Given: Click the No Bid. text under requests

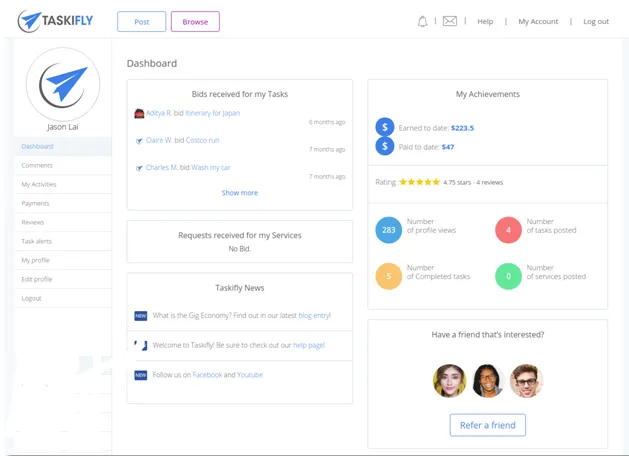Looking at the screenshot, I should 240,249.
